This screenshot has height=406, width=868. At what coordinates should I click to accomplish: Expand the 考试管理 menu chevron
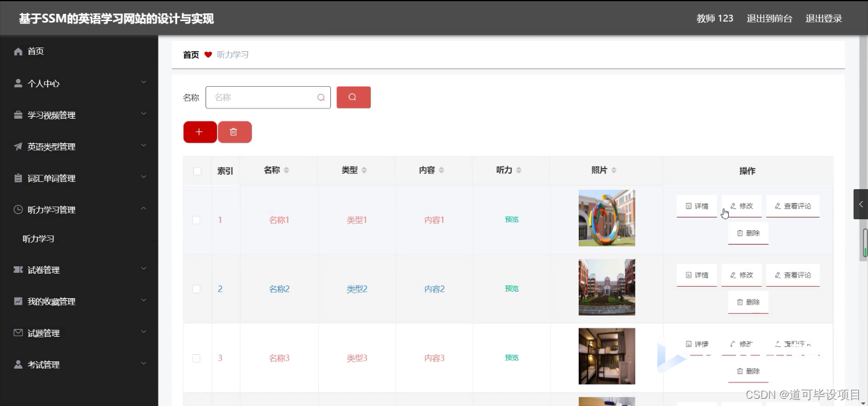(143, 363)
